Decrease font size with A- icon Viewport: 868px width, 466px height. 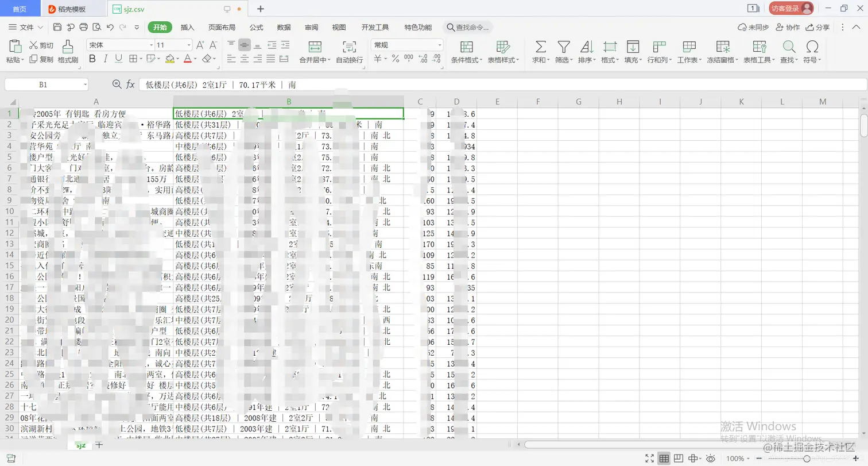[213, 45]
